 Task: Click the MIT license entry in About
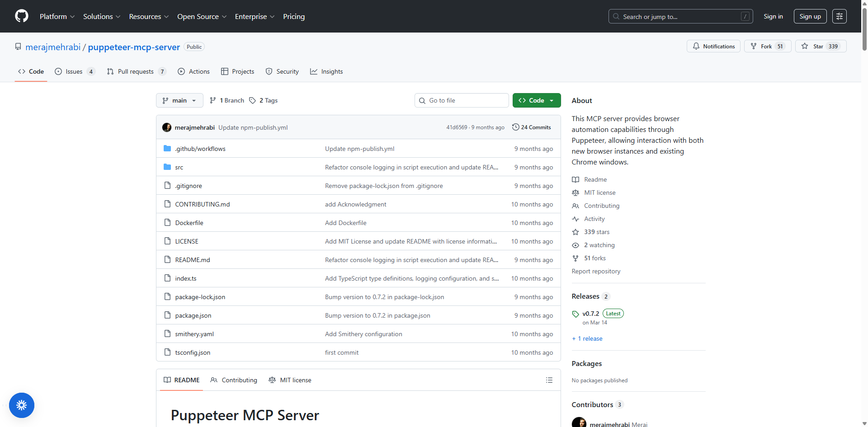coord(599,192)
